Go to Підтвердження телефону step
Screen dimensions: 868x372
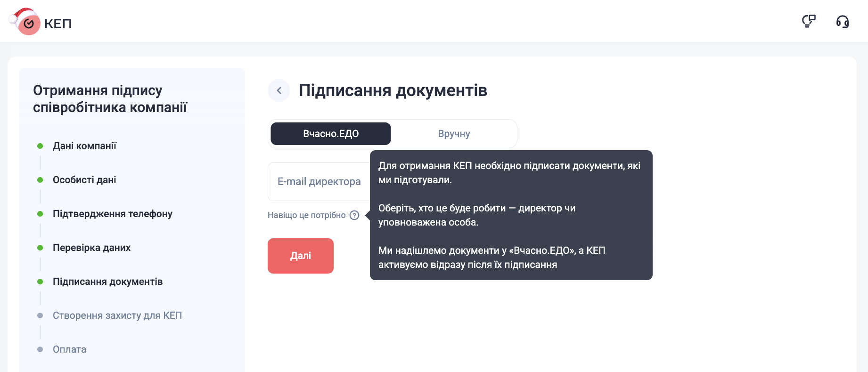[113, 214]
